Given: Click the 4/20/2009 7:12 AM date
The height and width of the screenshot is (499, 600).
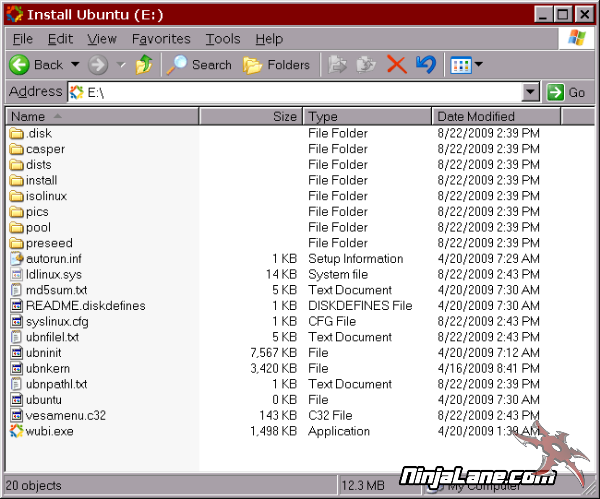Looking at the screenshot, I should tap(489, 353).
